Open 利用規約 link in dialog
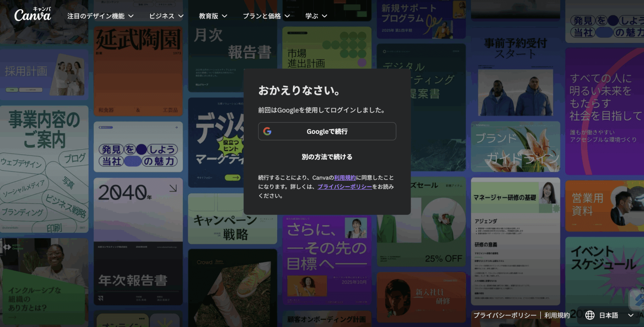The image size is (644, 327). 345,177
